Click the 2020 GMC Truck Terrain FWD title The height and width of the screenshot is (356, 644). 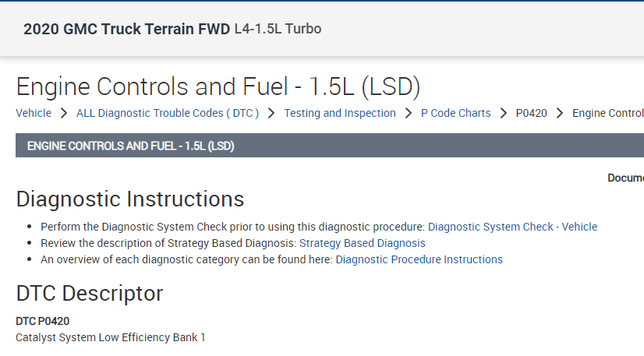point(127,30)
